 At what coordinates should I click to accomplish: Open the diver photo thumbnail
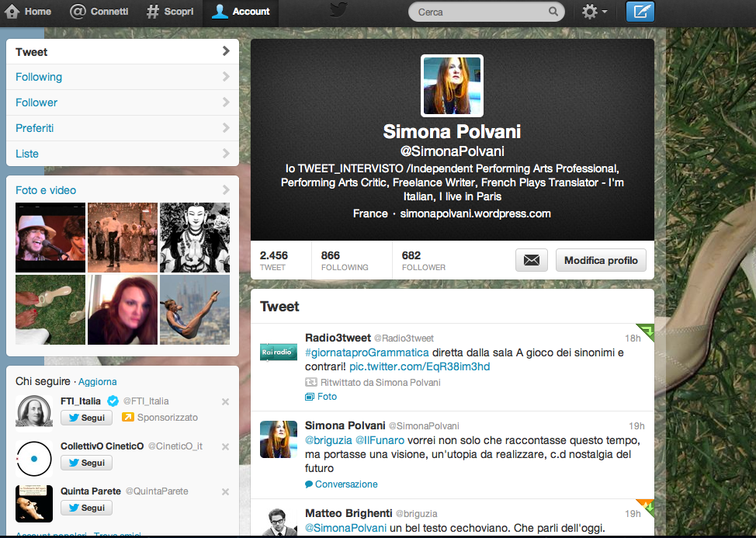pos(195,310)
